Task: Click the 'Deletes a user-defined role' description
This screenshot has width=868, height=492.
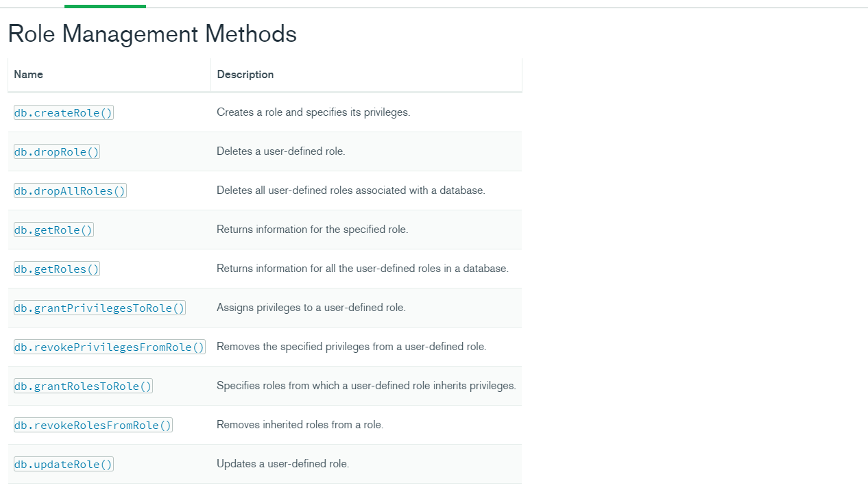Action: (x=281, y=151)
